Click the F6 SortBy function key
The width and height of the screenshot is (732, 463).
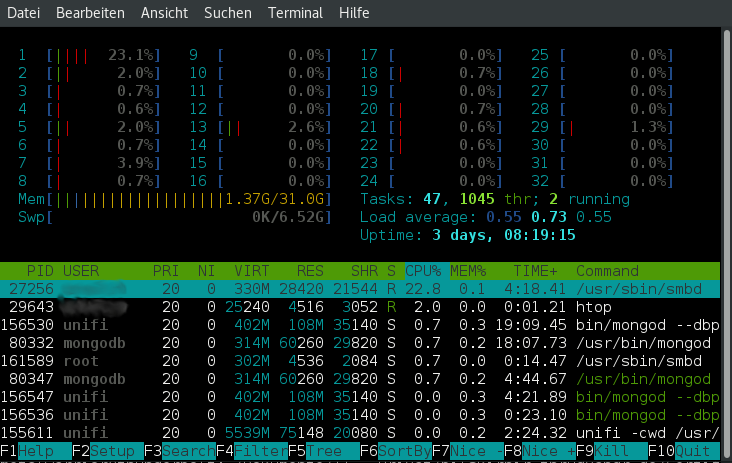(396, 451)
